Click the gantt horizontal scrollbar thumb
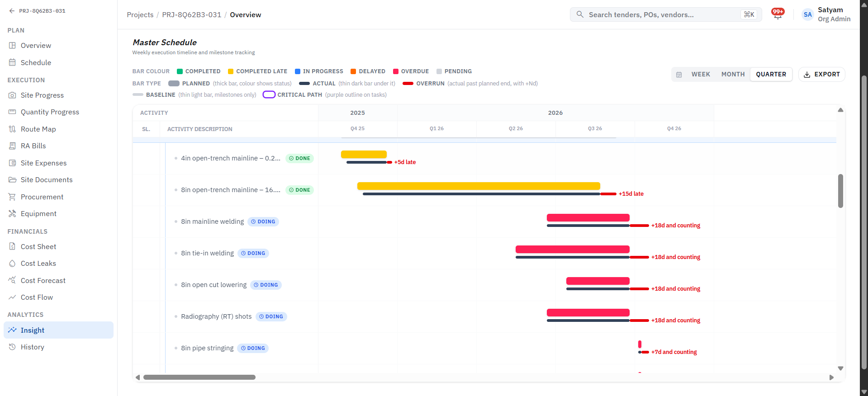The width and height of the screenshot is (868, 396). coord(199,377)
